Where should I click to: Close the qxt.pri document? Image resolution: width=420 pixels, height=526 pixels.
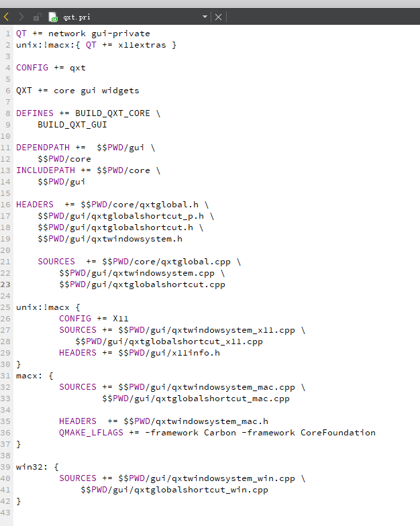(x=219, y=17)
